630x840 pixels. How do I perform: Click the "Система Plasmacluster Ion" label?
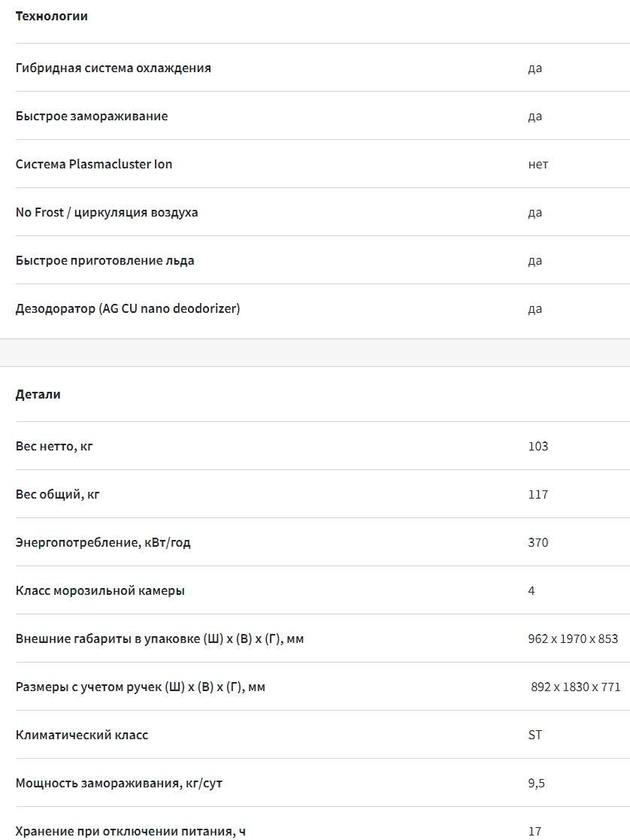[93, 164]
